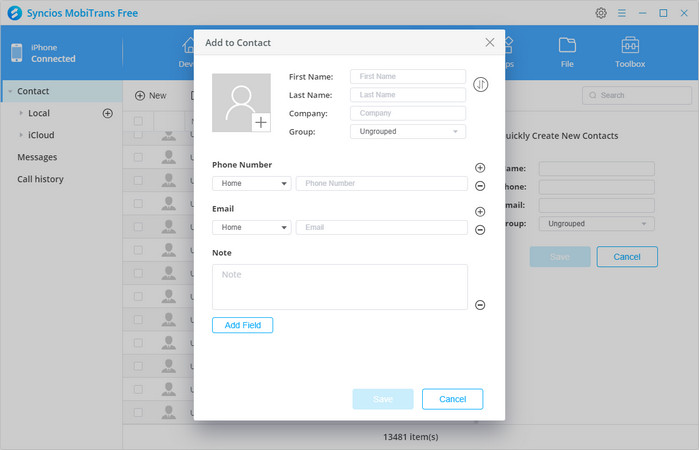This screenshot has height=450, width=699.
Task: Click the iPhone device icon
Action: [x=16, y=53]
